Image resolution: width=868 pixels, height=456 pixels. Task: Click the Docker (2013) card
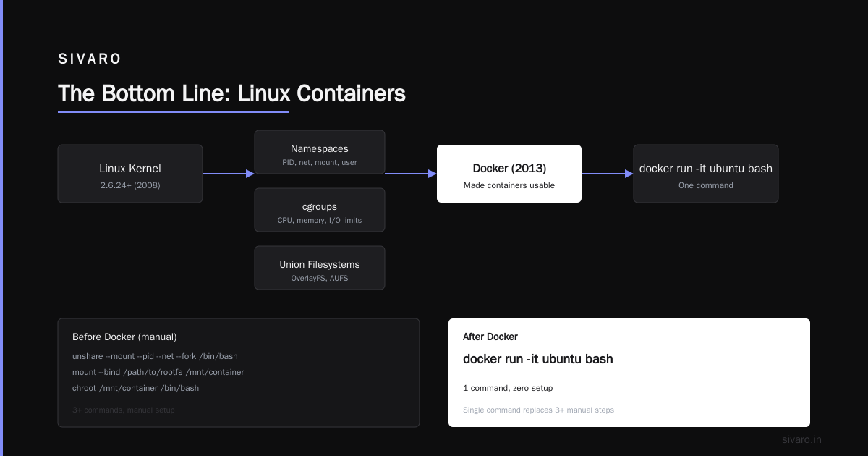pos(509,174)
